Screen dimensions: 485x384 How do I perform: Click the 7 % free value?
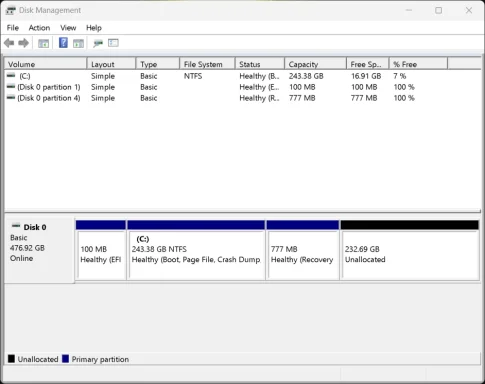tap(400, 76)
